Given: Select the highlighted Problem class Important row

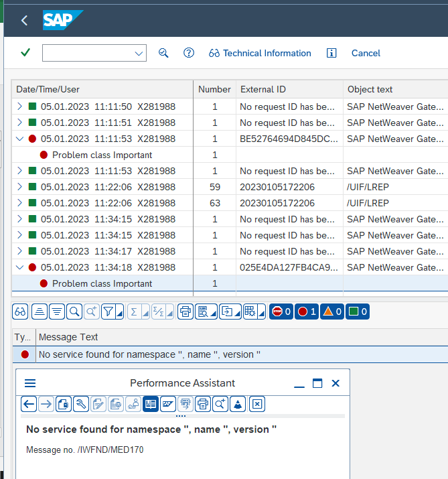Looking at the screenshot, I should click(230, 283).
